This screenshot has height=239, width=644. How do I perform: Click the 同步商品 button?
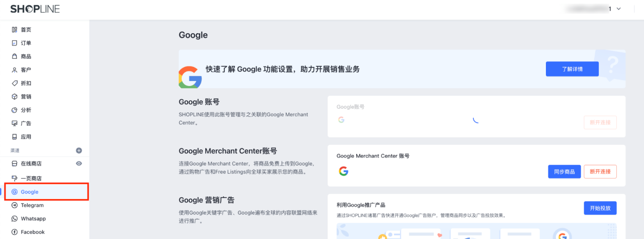[x=565, y=172]
